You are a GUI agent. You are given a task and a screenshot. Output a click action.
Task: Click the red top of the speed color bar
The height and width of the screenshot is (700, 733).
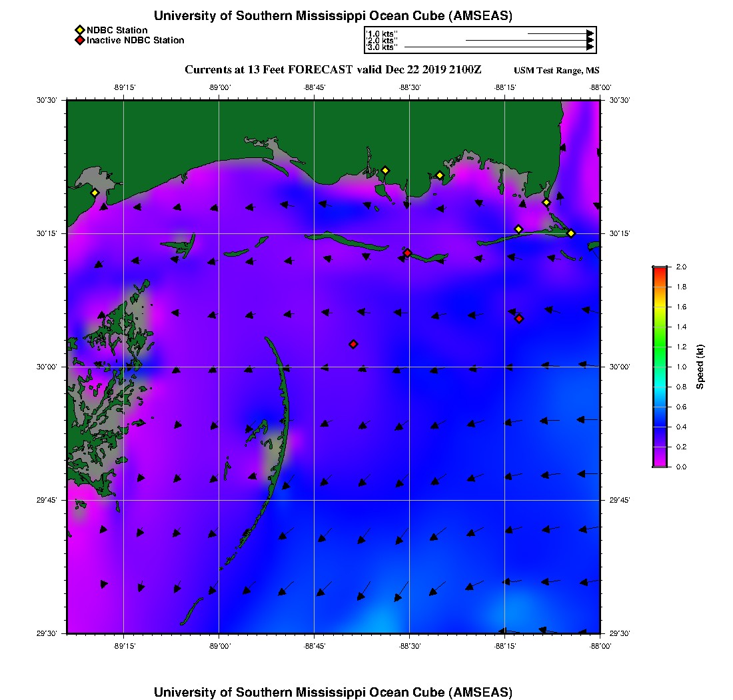click(x=660, y=271)
